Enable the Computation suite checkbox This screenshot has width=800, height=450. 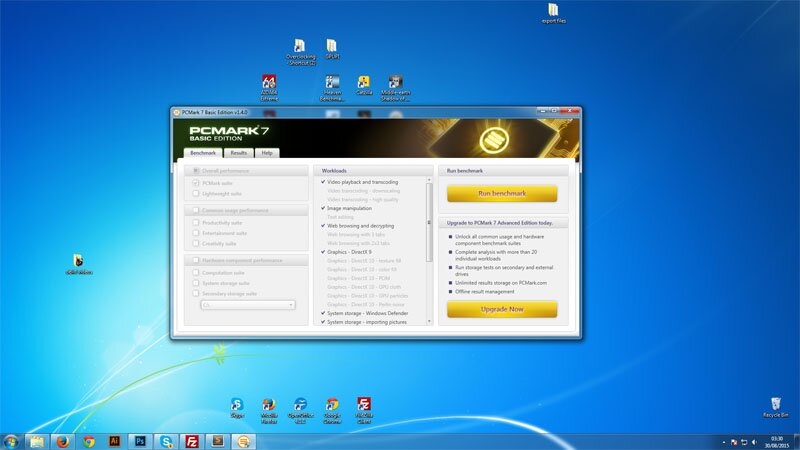point(196,272)
